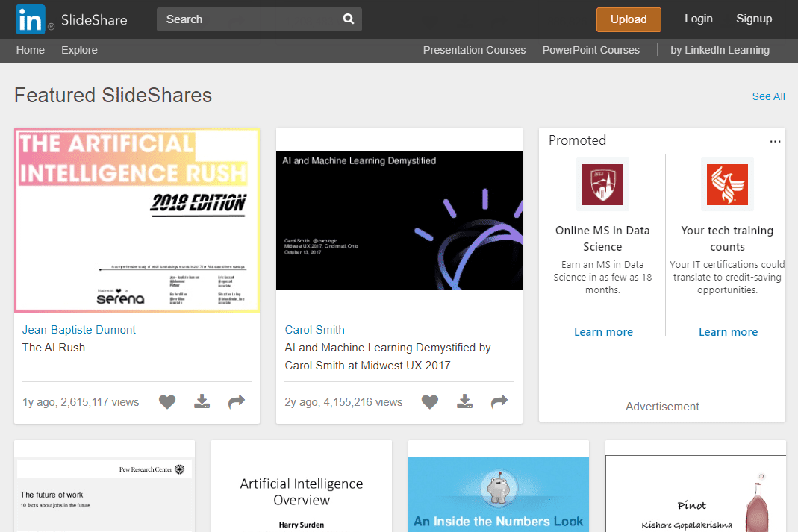The height and width of the screenshot is (532, 798).
Task: Focus the Search input field
Action: pos(246,19)
